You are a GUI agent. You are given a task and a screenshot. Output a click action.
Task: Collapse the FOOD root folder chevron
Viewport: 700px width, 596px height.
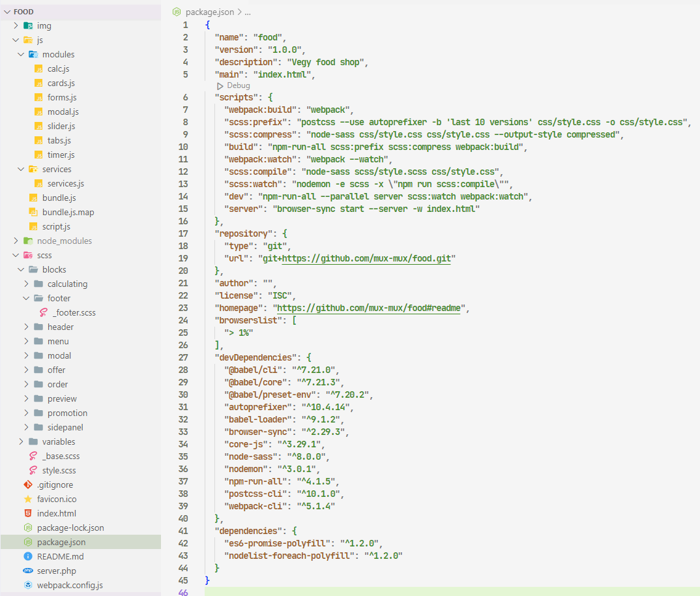tap(7, 12)
